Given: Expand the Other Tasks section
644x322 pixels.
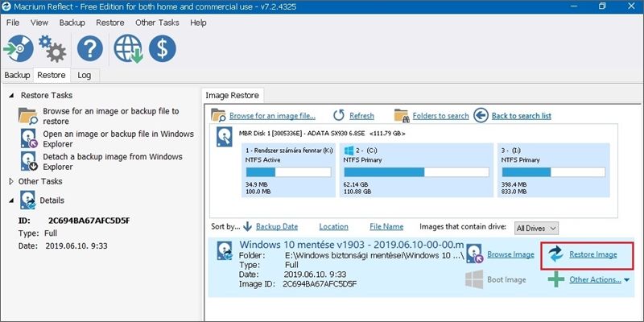Looking at the screenshot, I should click(x=10, y=182).
